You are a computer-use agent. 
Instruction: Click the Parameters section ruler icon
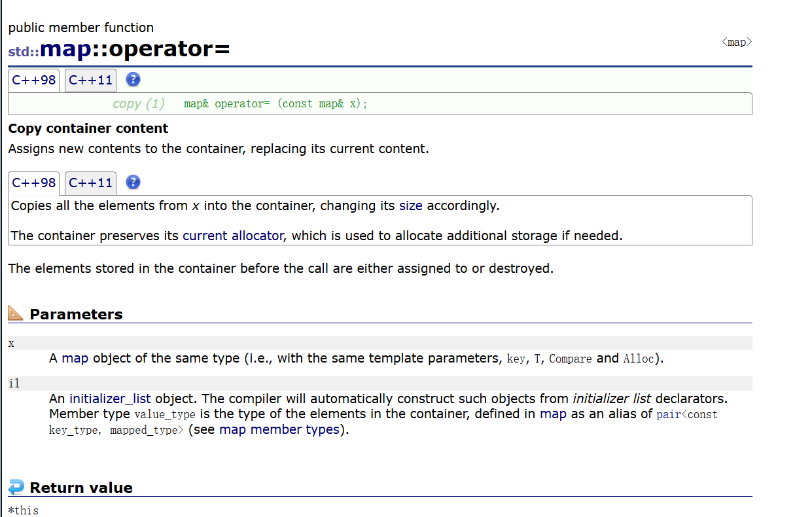coord(16,313)
